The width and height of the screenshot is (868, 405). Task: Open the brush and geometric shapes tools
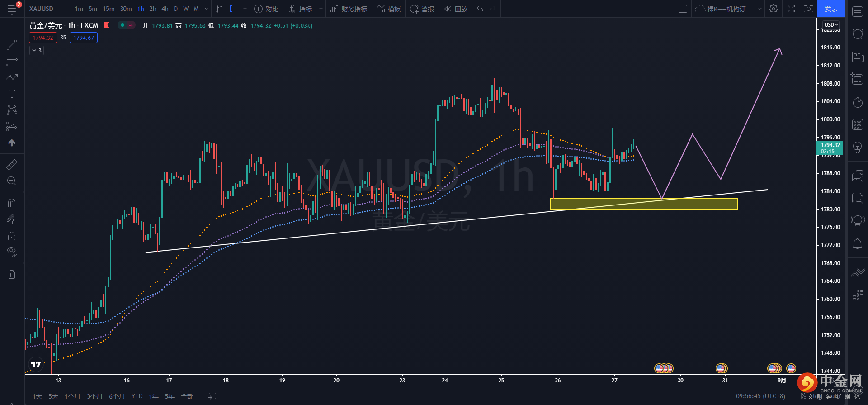(x=12, y=77)
